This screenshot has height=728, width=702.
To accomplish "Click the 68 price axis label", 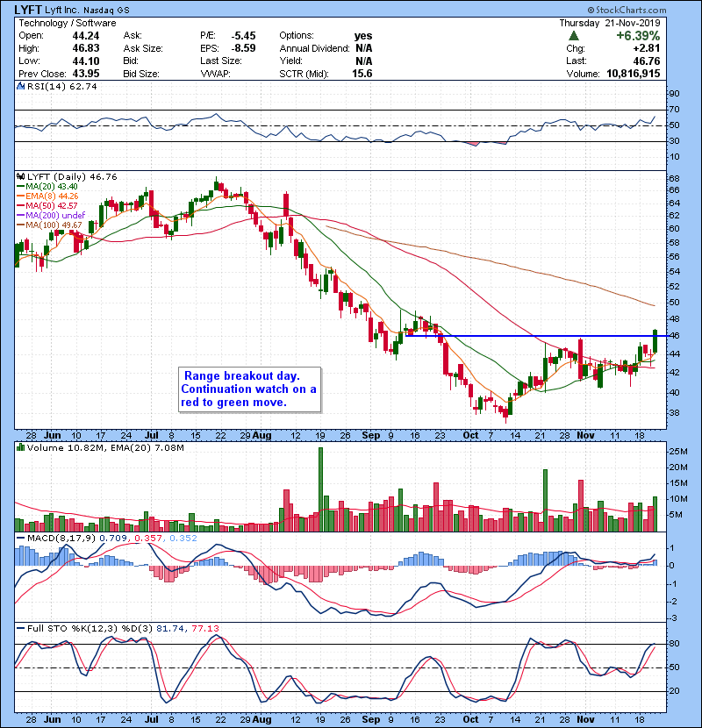I will click(x=674, y=179).
